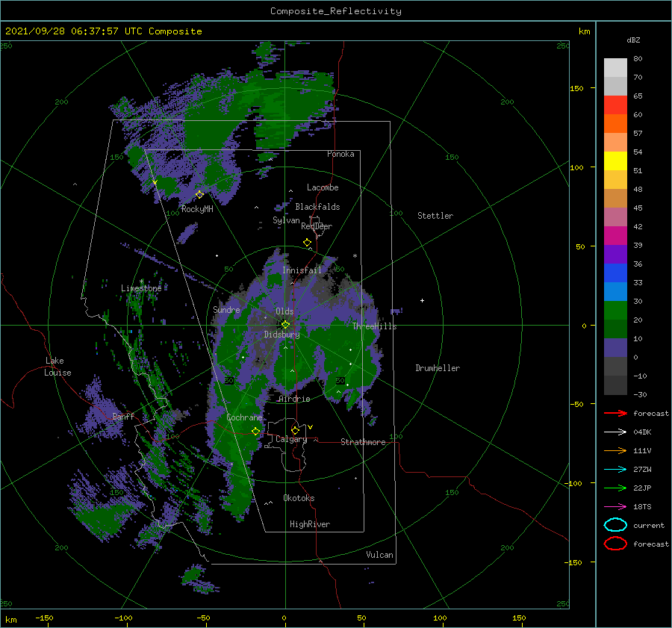Screen dimensions: 672x628
Task: Click the HighRiver town label
Action: [x=310, y=524]
